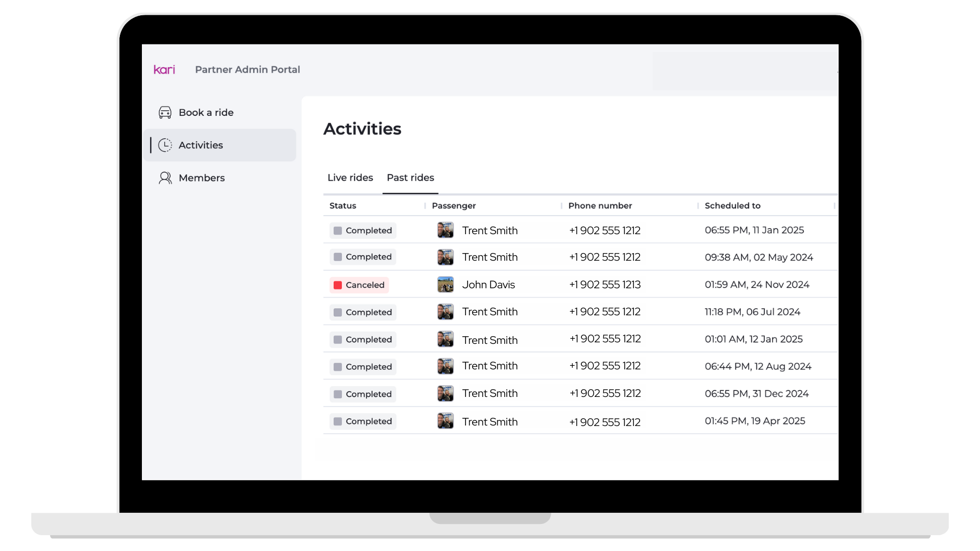Open Book a ride from the sidebar
Viewport: 980px width, 551px height.
click(x=206, y=113)
